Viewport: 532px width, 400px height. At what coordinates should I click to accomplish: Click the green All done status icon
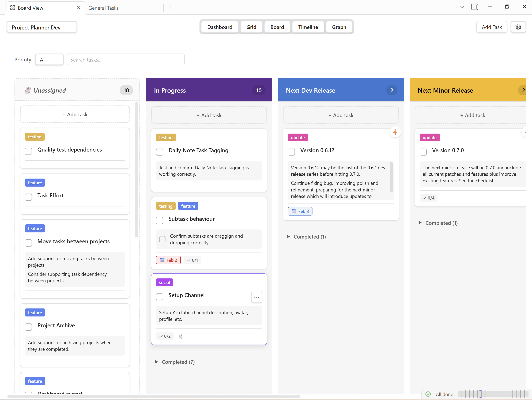tap(428, 394)
